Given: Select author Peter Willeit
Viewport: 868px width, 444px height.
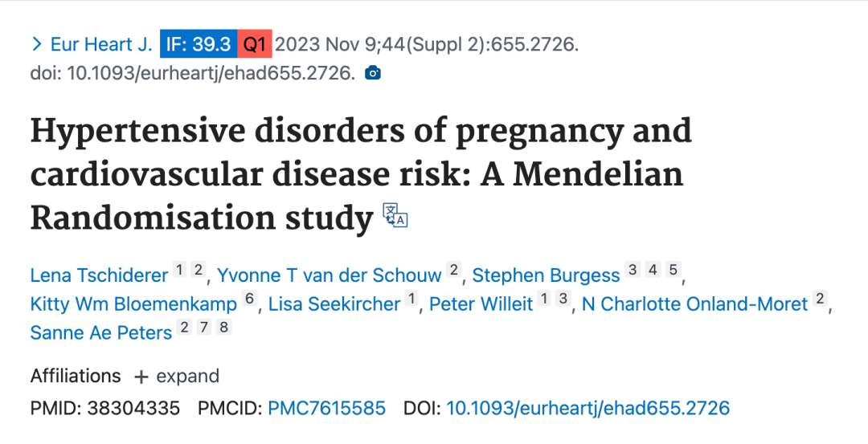Looking at the screenshot, I should (480, 304).
